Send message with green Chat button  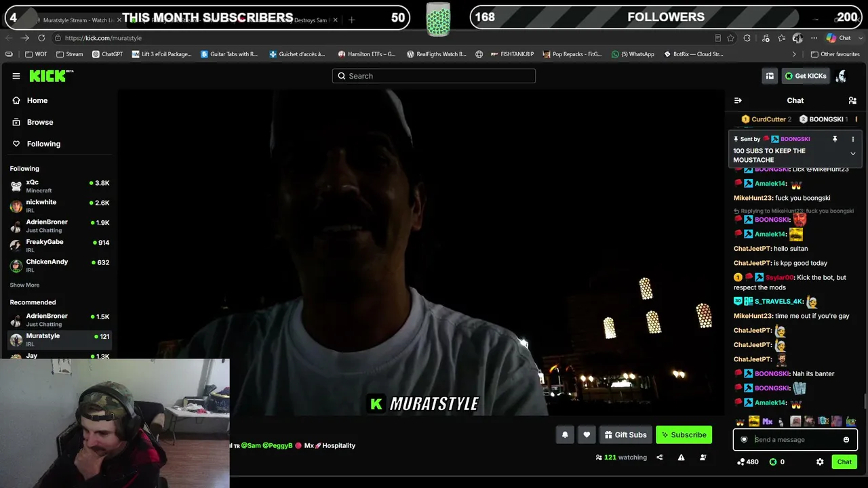coord(844,462)
